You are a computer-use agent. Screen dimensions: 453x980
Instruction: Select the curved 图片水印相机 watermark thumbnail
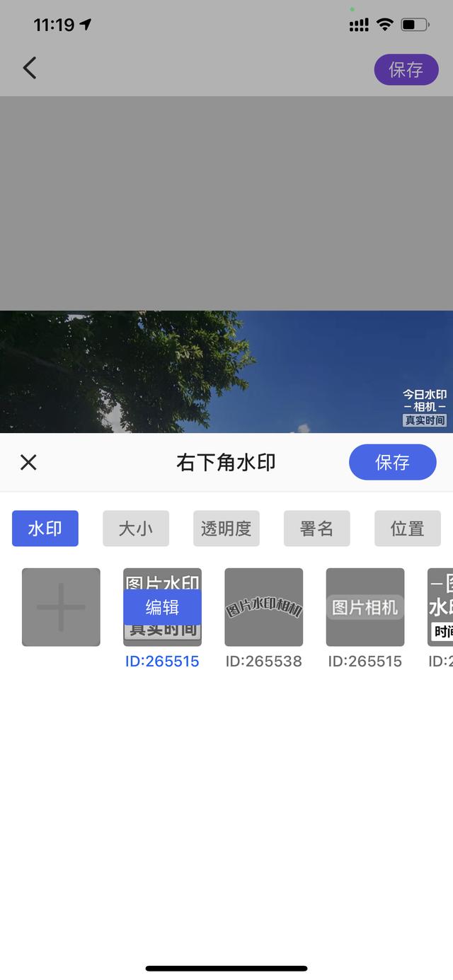[263, 607]
